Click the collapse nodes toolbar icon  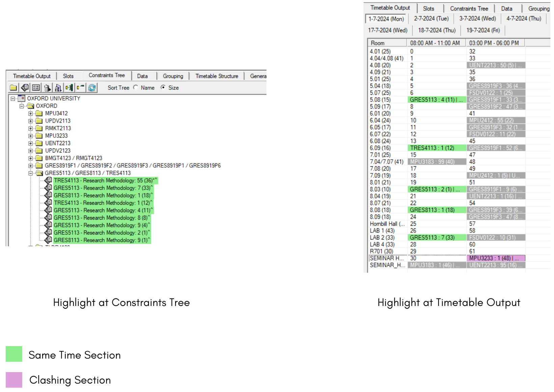pyautogui.click(x=81, y=88)
